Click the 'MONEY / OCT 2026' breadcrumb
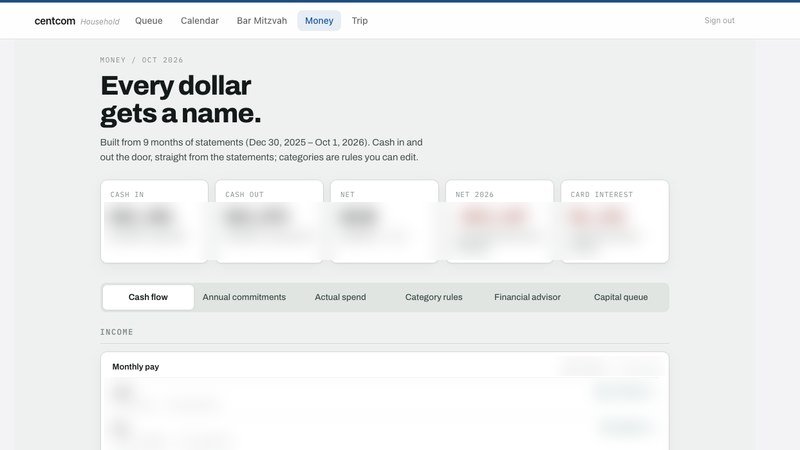 coord(141,60)
